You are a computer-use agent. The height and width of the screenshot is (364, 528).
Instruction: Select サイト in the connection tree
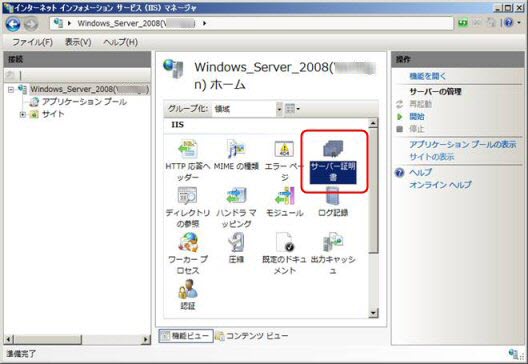click(53, 114)
